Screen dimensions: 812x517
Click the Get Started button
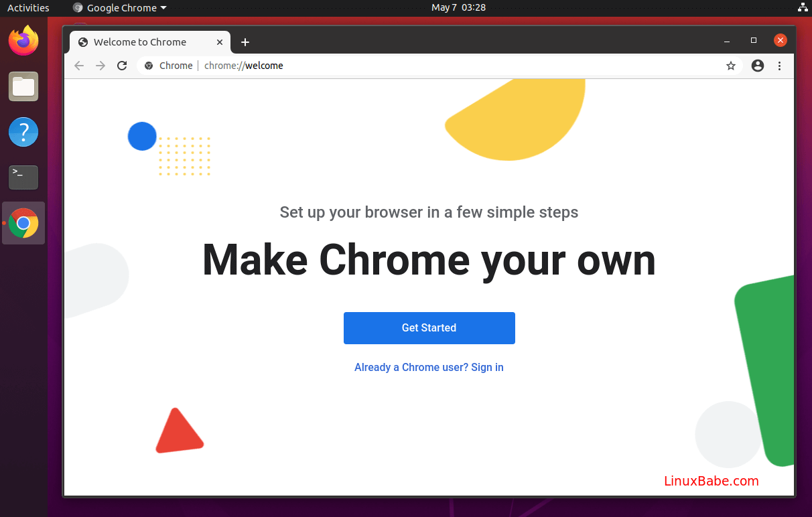tap(429, 328)
